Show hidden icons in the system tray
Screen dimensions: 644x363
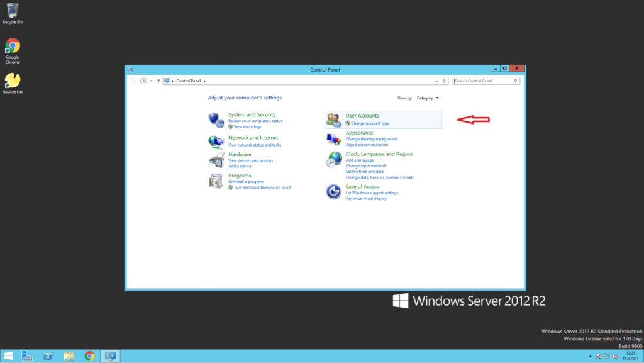pyautogui.click(x=590, y=356)
